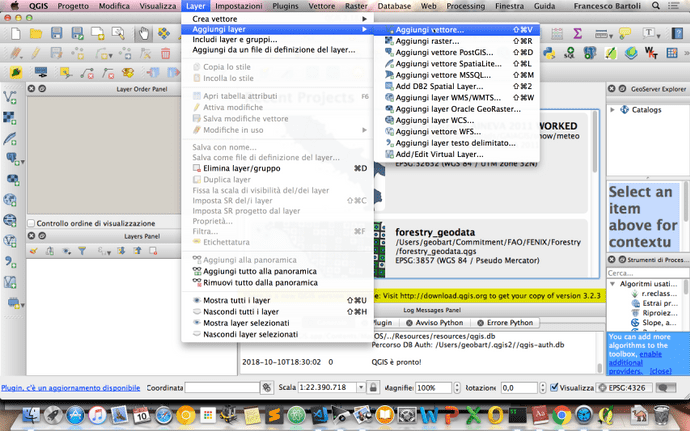Expand the Crea vettore submenu
The height and width of the screenshot is (431, 690).
pos(277,19)
